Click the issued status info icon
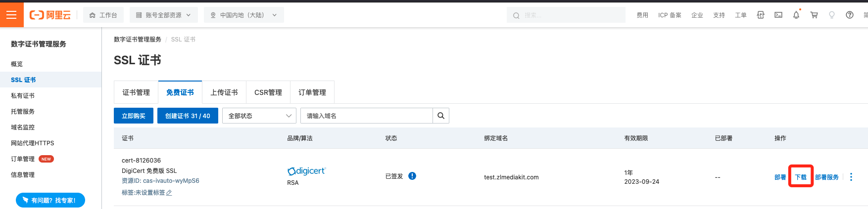The height and width of the screenshot is (209, 868). click(x=412, y=176)
